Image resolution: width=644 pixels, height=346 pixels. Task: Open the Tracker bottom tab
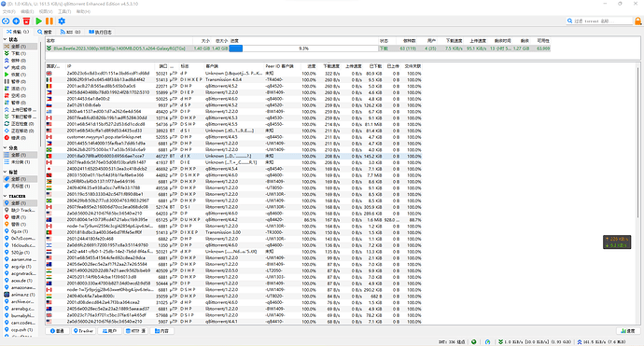point(83,331)
